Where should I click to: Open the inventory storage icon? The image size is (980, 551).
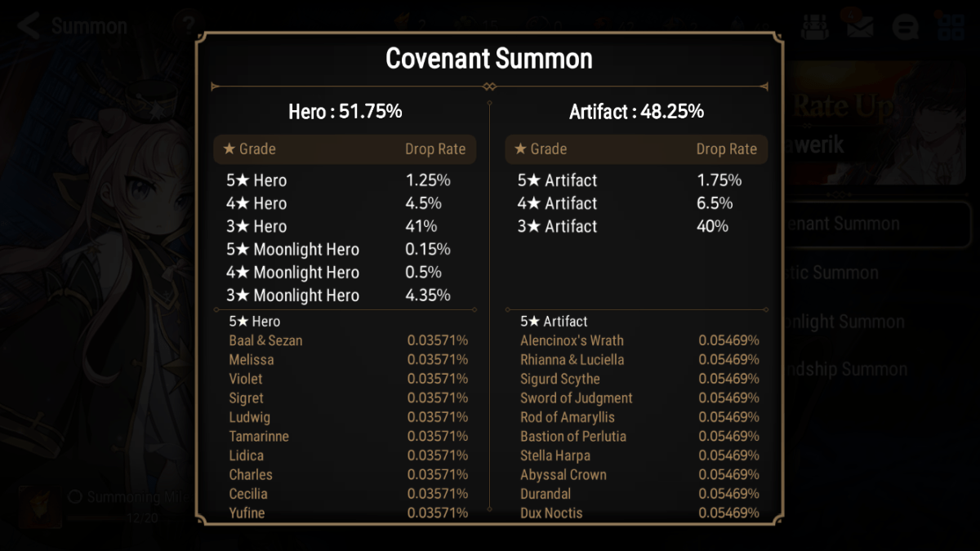tap(817, 26)
